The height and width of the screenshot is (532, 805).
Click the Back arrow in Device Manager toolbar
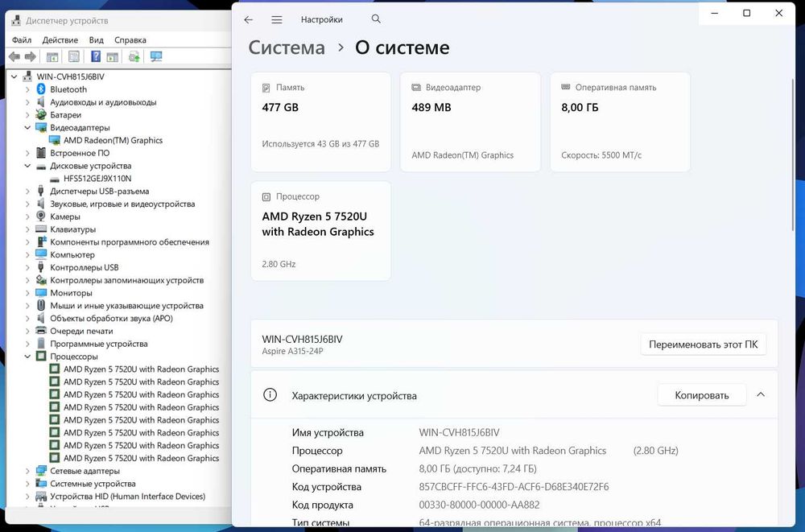[14, 56]
